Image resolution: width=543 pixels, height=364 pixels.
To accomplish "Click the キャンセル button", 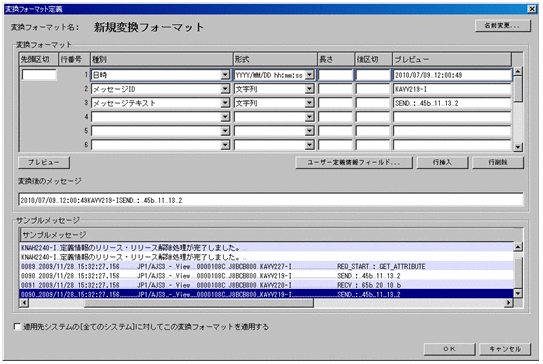I will pos(505,349).
